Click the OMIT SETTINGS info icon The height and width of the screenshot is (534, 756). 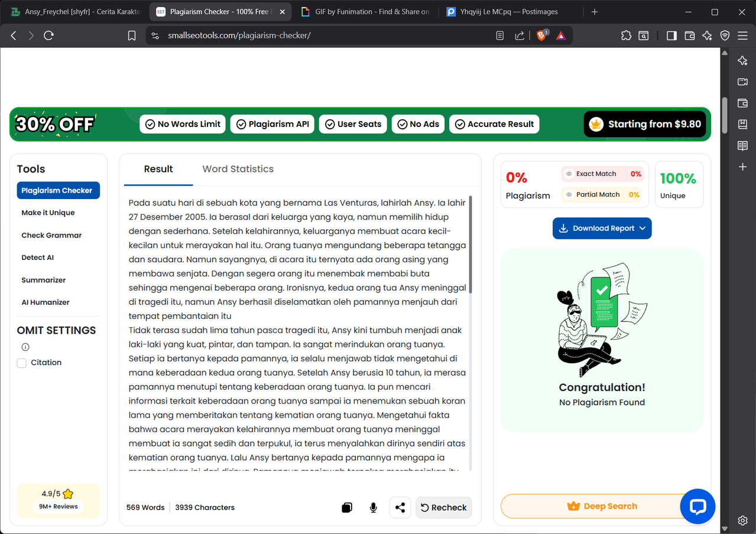[25, 347]
